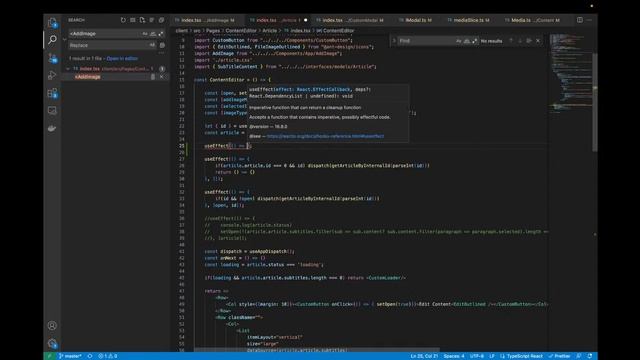The width and height of the screenshot is (640, 360).
Task: Open the Remote Explorer view
Action: 52,111
